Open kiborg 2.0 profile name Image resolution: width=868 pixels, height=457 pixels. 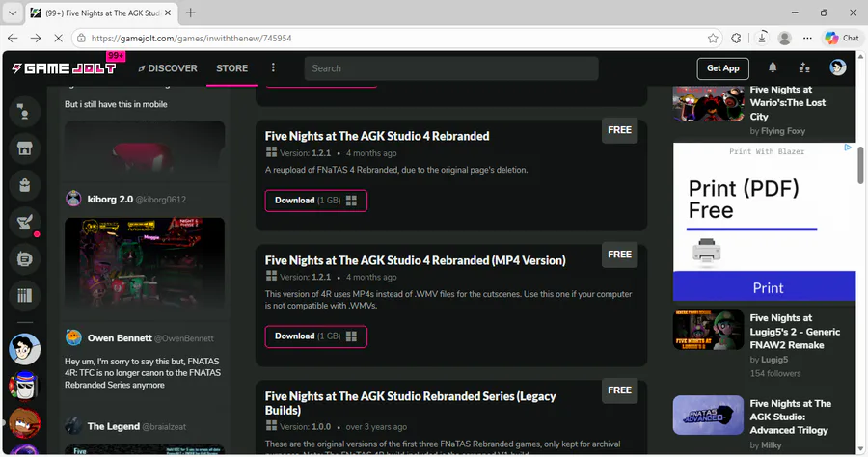click(x=110, y=200)
